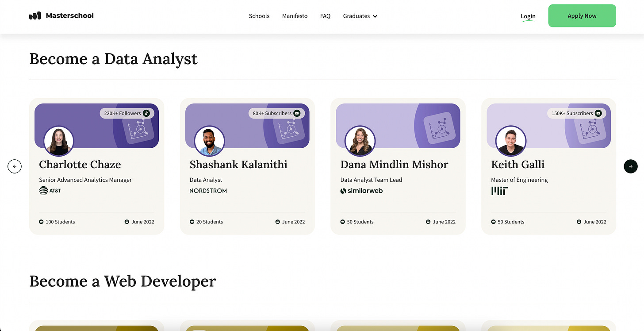Click date icon on Dana Mindlin Mishor card
Image resolution: width=644 pixels, height=331 pixels.
[429, 222]
